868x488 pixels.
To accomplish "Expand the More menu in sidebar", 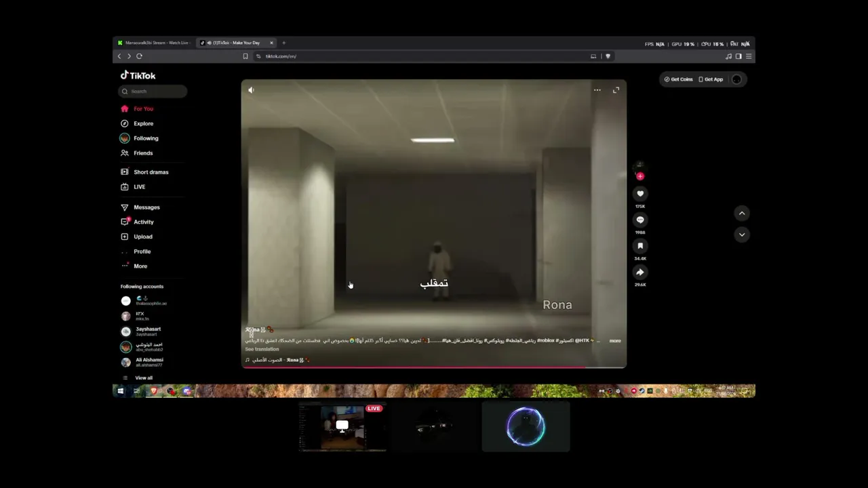I will point(134,266).
